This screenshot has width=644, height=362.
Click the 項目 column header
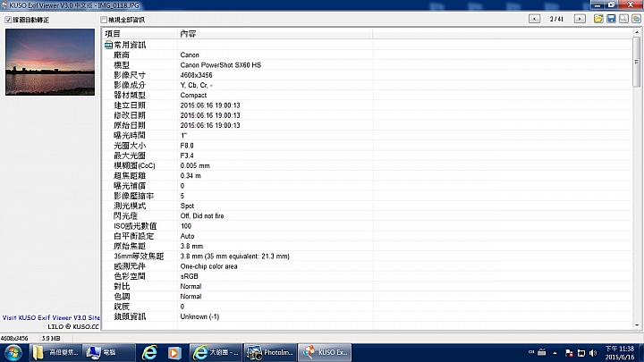140,34
